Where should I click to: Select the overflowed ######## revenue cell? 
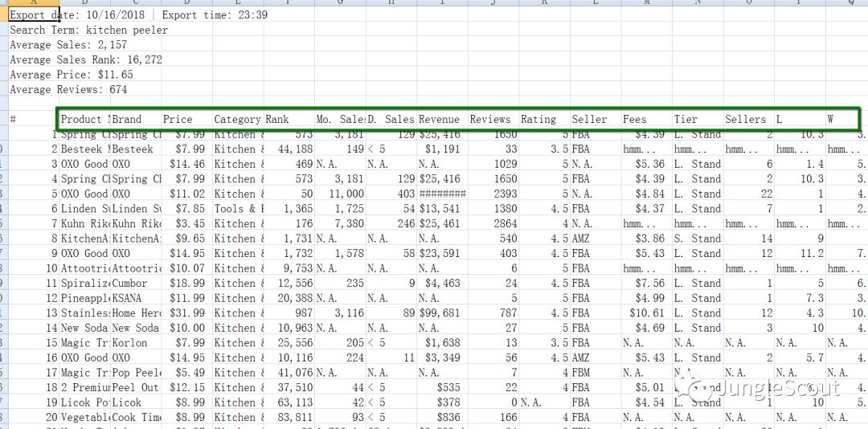point(442,194)
